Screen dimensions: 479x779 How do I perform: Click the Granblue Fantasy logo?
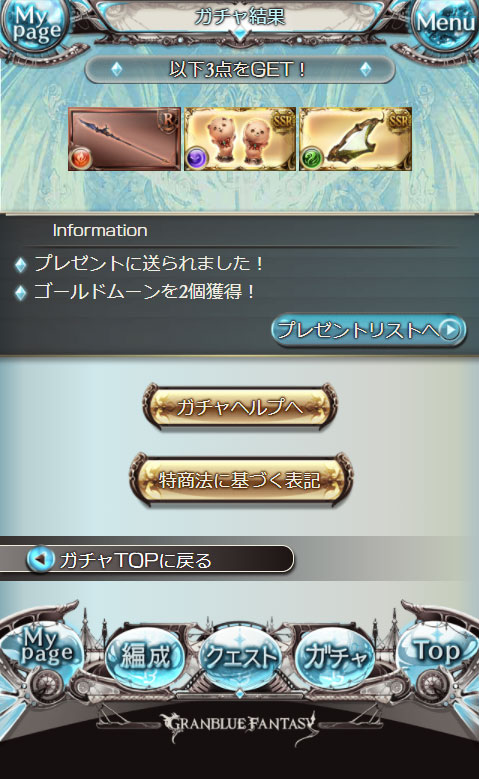[x=240, y=725]
